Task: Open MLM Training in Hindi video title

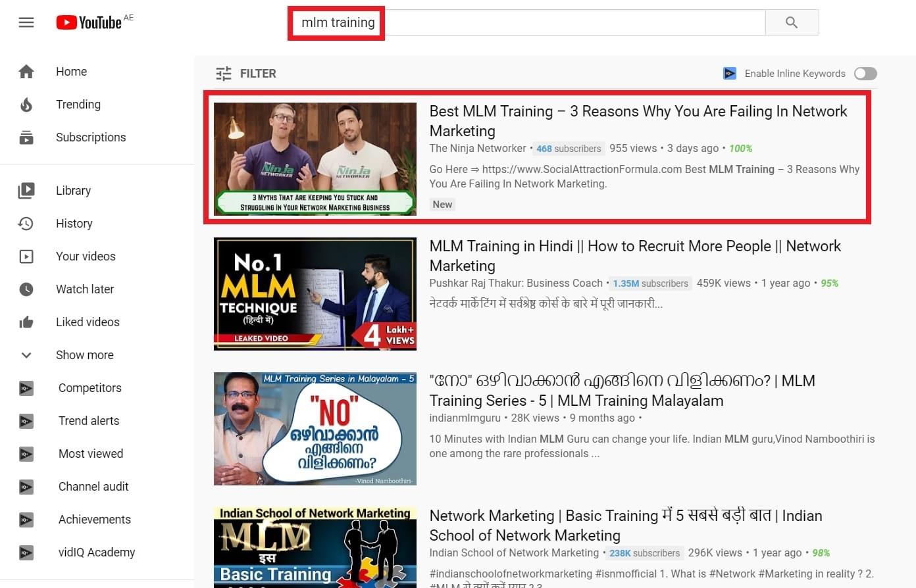Action: coord(635,256)
